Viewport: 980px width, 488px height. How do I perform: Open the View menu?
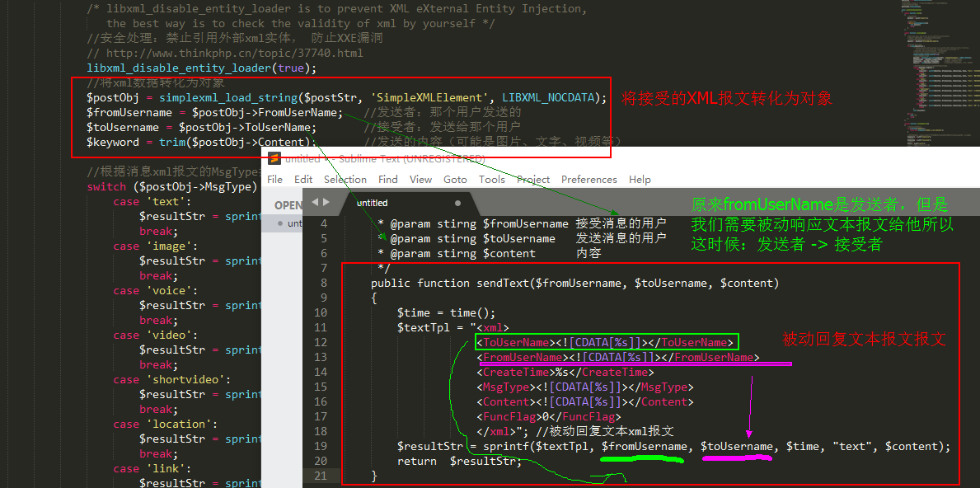pos(420,179)
